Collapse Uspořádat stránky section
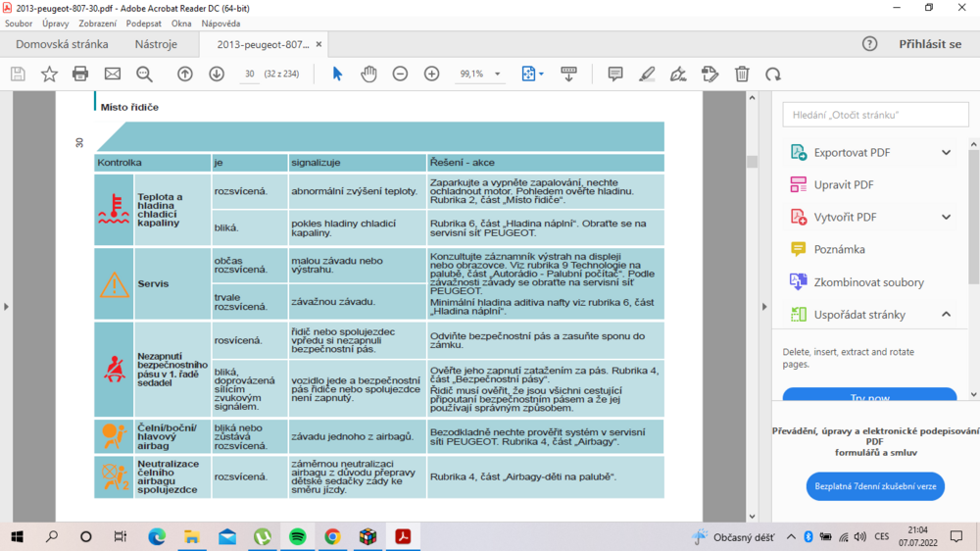980x551 pixels. [947, 314]
